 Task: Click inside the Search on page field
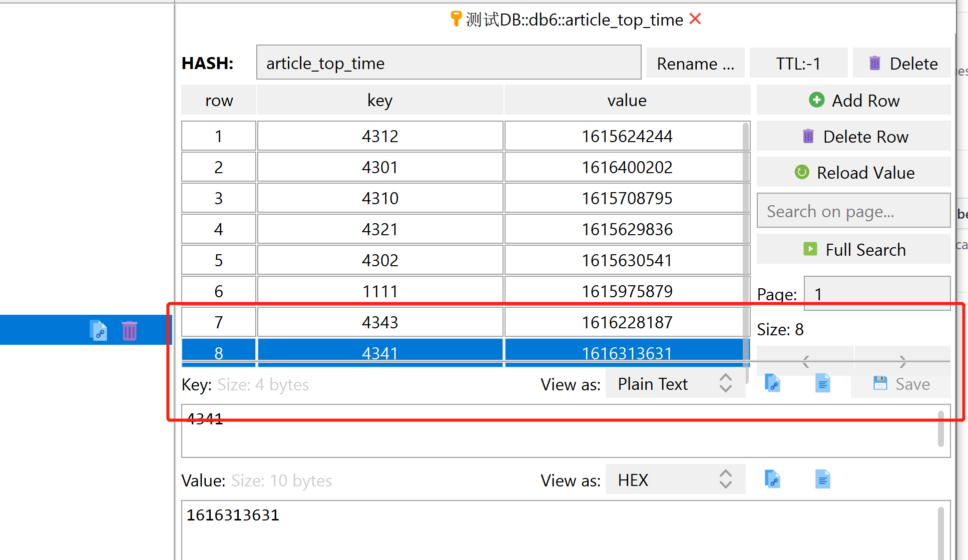coord(853,211)
